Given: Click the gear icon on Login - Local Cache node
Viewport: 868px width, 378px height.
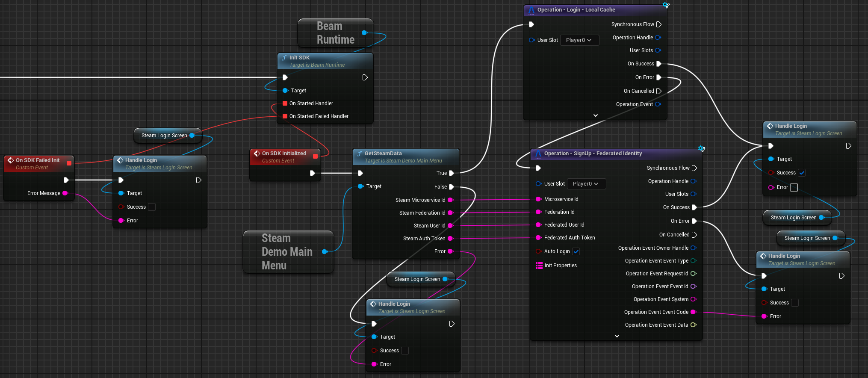Looking at the screenshot, I should (x=666, y=5).
